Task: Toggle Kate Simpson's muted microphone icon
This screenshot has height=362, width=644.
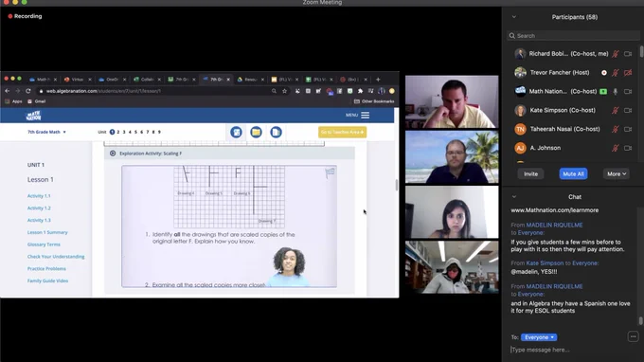Action: click(x=616, y=111)
